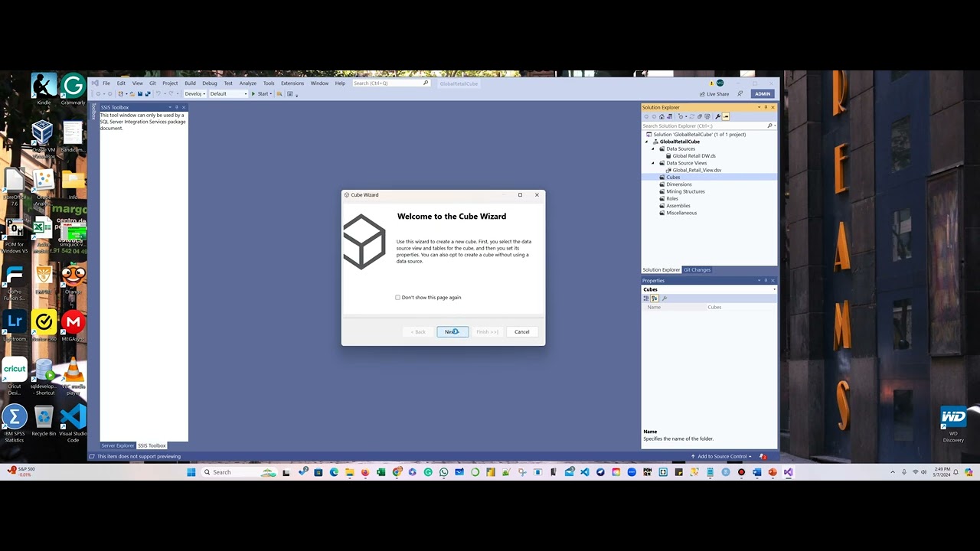980x551 pixels.
Task: Open the Start button dropdown arrow
Action: (272, 93)
